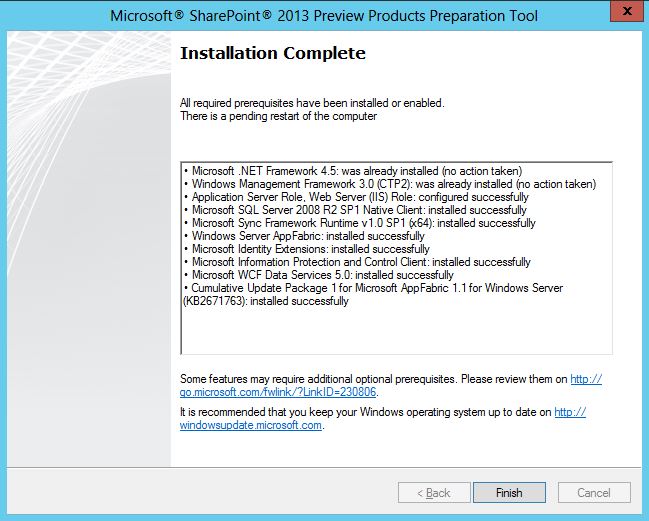The image size is (649, 521).
Task: Select the Windows Management Framework 3.0 line
Action: (x=390, y=184)
